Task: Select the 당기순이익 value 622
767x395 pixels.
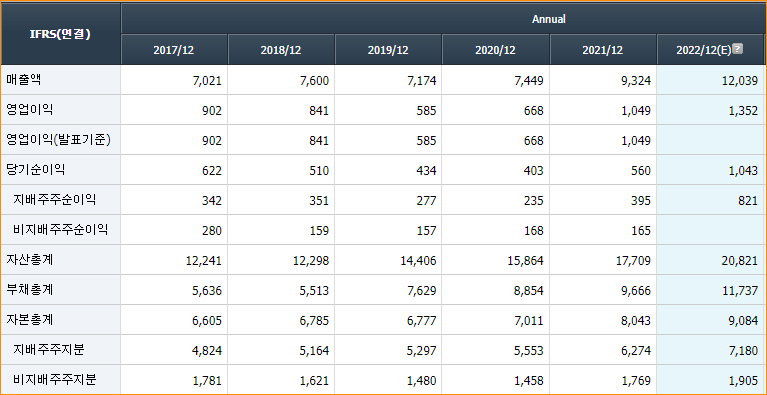Action: pos(212,171)
